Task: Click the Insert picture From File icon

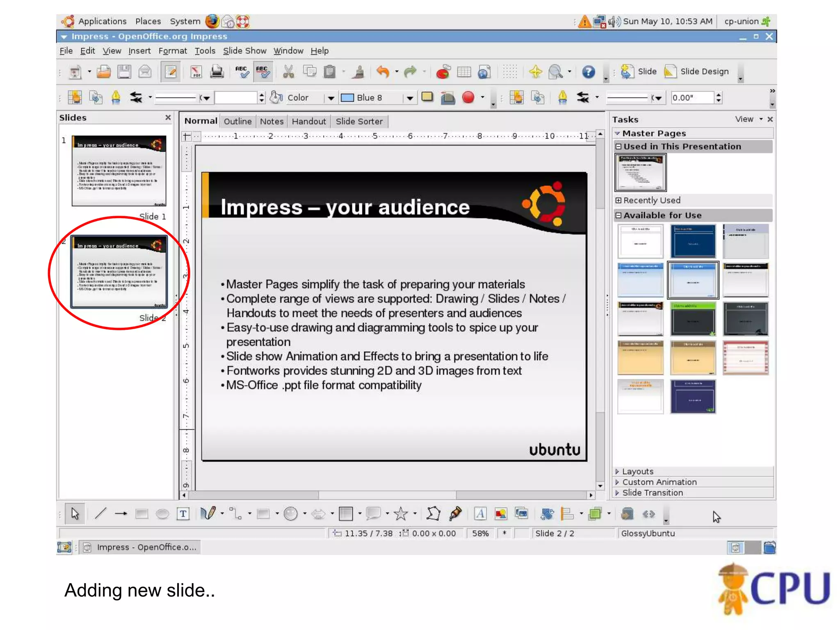Action: (x=501, y=514)
